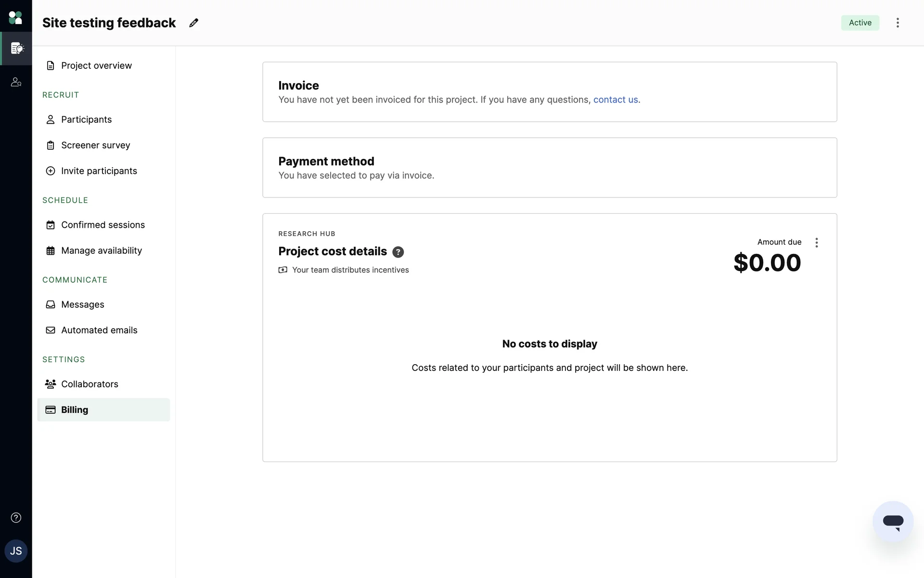
Task: Open the JS user avatar menu
Action: click(x=16, y=551)
